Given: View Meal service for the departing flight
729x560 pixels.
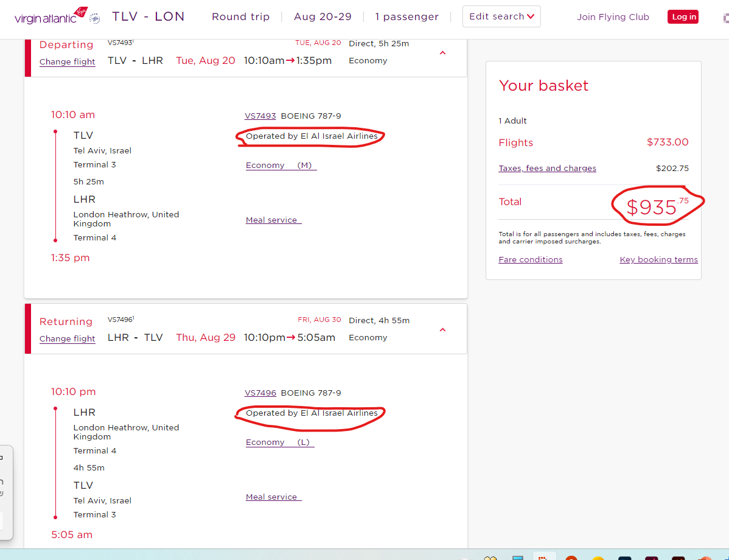Looking at the screenshot, I should (273, 220).
